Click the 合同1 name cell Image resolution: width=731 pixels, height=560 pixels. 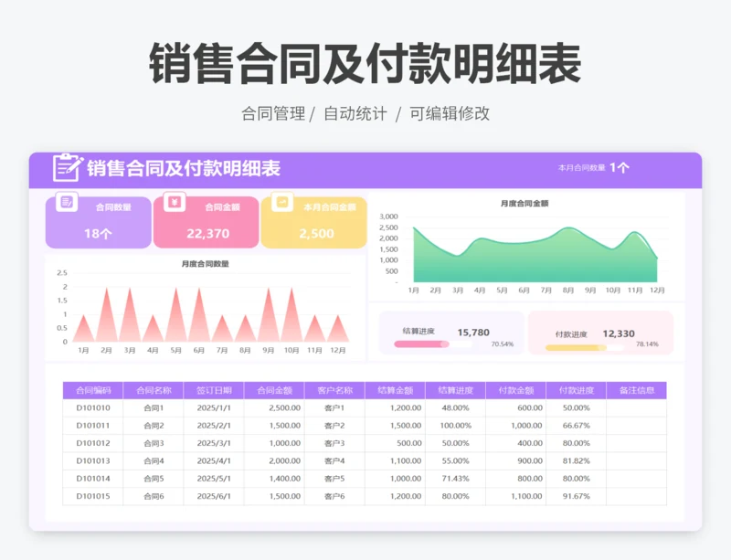(154, 408)
